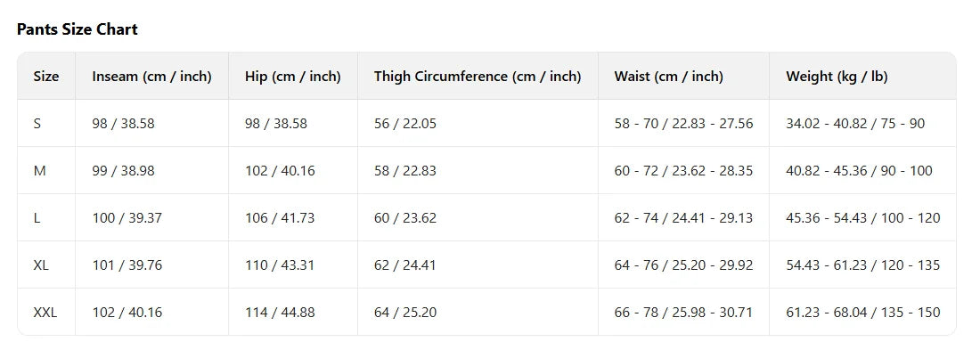Click inseam value 100 / 39.37

click(x=127, y=218)
